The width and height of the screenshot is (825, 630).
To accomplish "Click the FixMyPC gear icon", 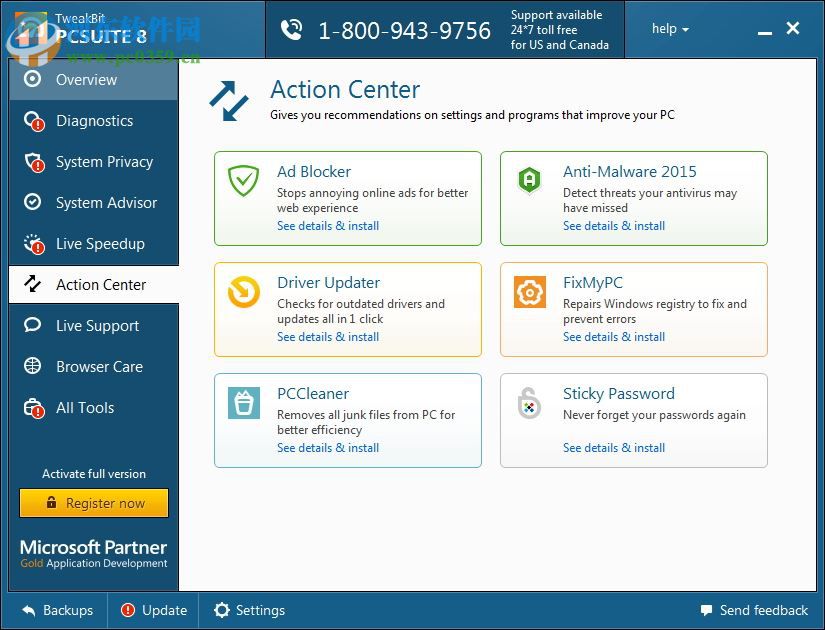I will tap(528, 293).
